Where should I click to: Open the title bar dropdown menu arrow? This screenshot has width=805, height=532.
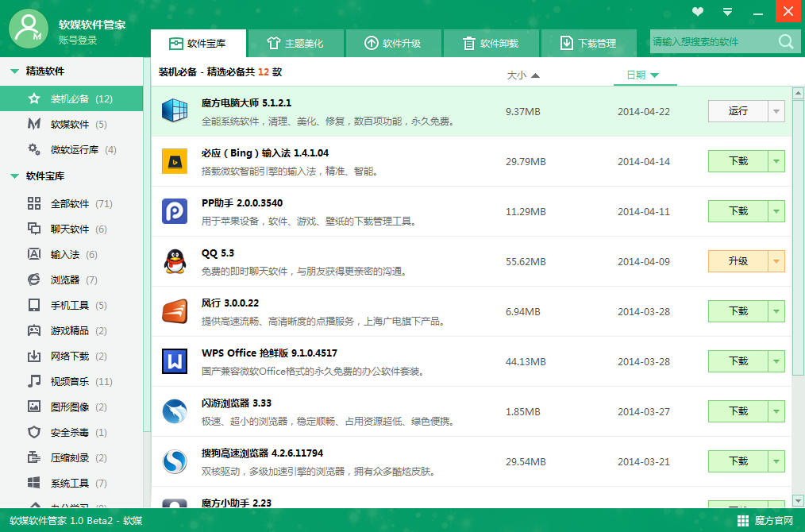click(x=727, y=11)
